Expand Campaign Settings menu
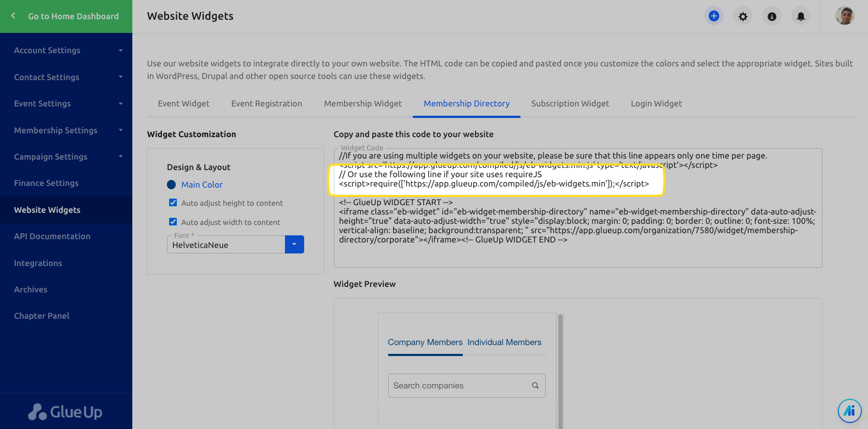Viewport: 868px width, 429px height. click(66, 156)
